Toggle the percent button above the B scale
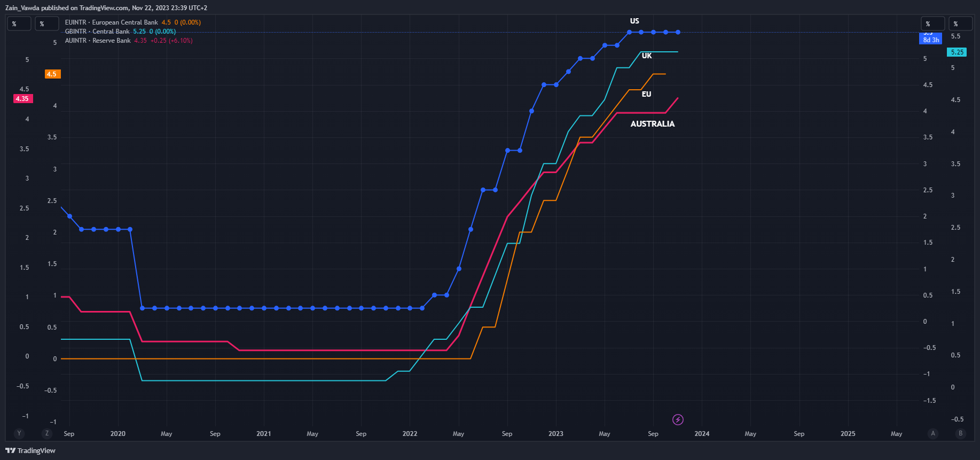Viewport: 980px width, 460px height. [961, 24]
